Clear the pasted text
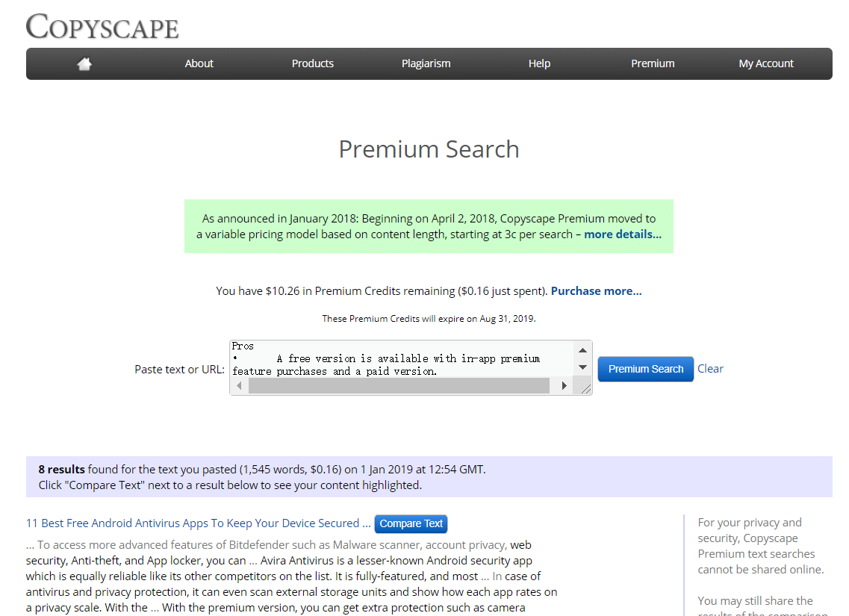849x616 pixels. pos(710,369)
